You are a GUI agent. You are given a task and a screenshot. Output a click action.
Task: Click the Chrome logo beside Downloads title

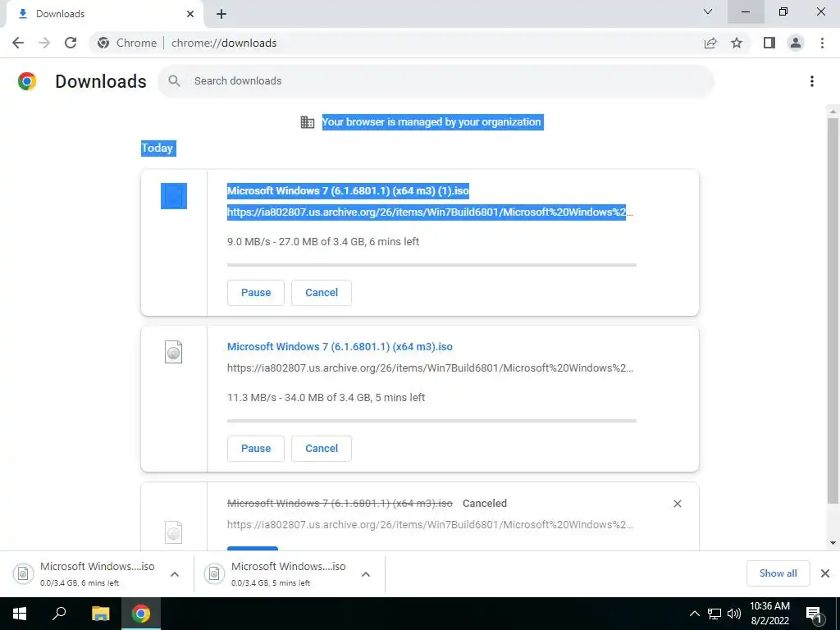[27, 81]
